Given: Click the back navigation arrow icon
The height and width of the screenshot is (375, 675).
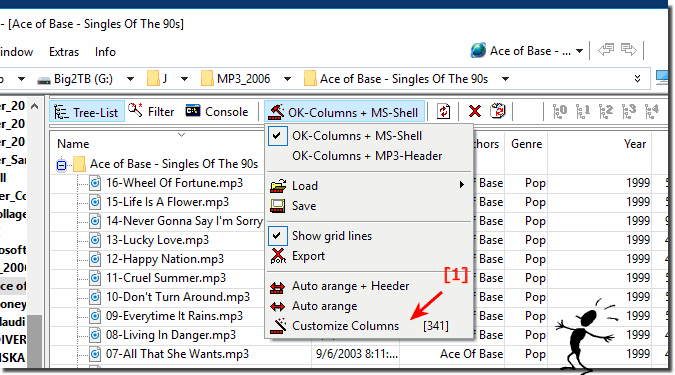Looking at the screenshot, I should pos(606,50).
